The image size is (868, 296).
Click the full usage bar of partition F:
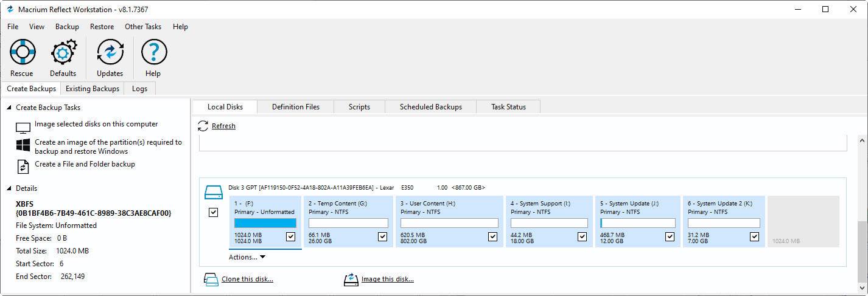coord(265,223)
